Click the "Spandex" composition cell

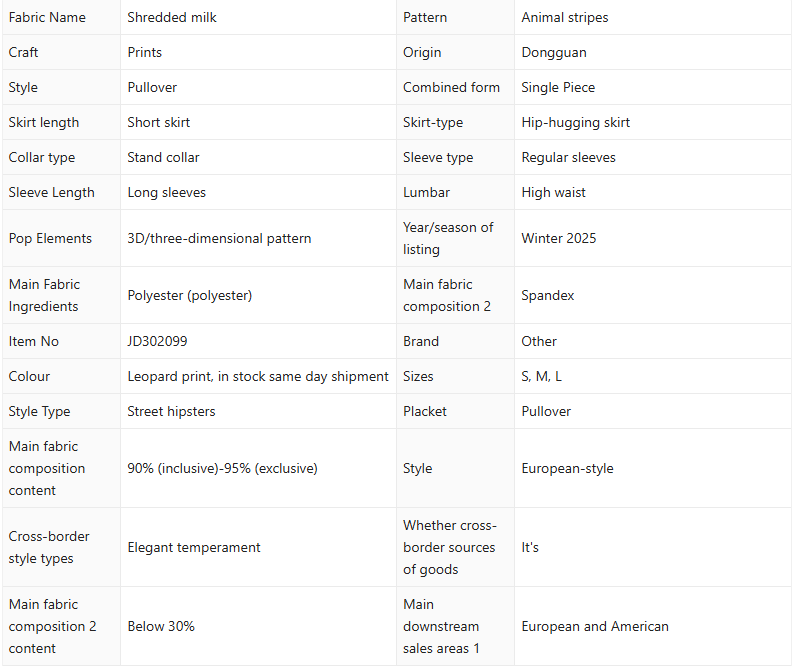(548, 295)
